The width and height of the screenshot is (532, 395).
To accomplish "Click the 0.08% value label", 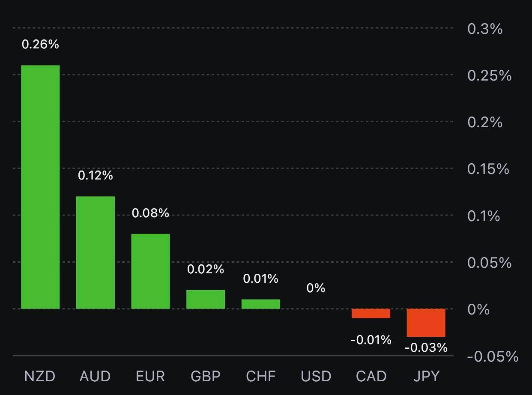I will pyautogui.click(x=150, y=213).
